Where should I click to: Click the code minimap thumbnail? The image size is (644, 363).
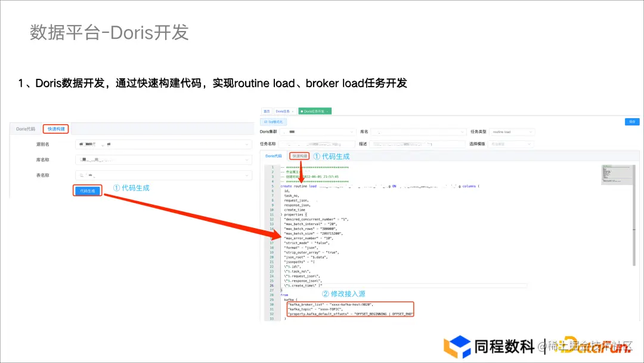617,175
